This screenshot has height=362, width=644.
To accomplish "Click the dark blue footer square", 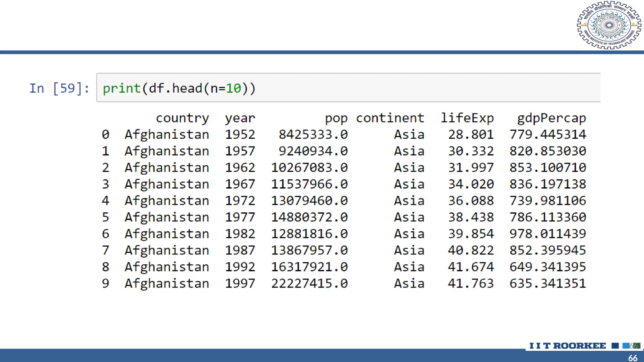I will pos(615,346).
